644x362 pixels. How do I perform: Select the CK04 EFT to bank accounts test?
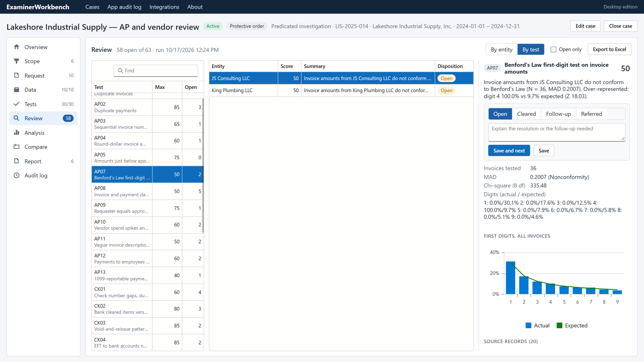[148, 342]
